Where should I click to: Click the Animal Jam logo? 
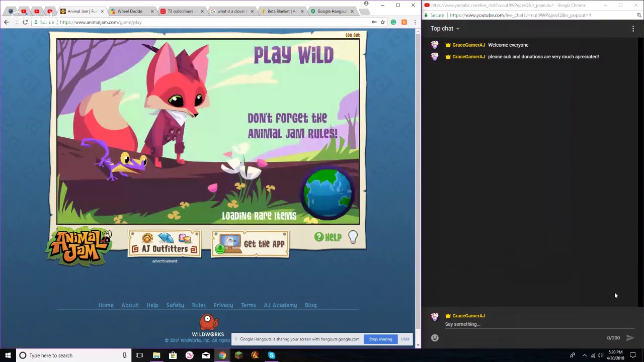click(x=79, y=246)
